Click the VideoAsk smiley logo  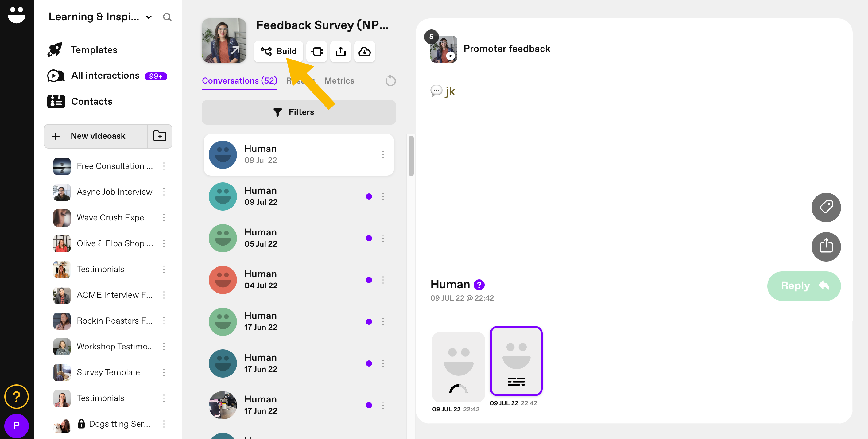click(17, 15)
